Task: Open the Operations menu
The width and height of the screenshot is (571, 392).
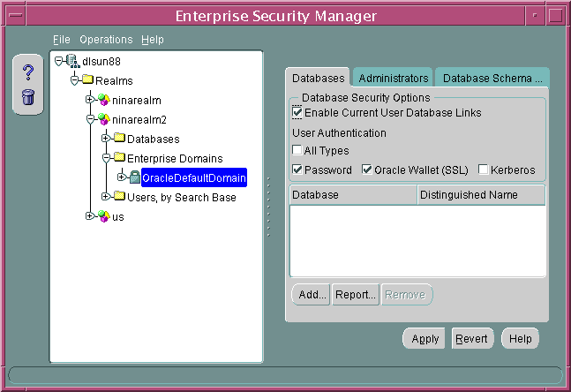Action: click(106, 40)
